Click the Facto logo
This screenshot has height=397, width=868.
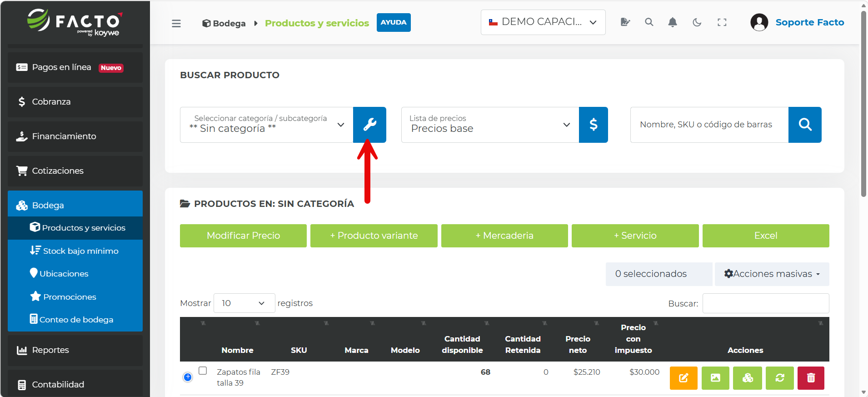(x=75, y=22)
